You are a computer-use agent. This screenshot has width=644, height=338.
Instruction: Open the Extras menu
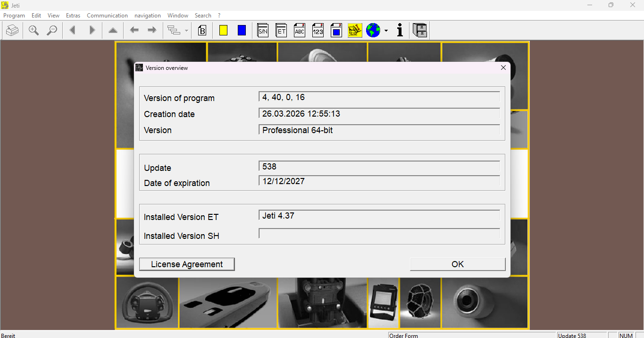[73, 16]
